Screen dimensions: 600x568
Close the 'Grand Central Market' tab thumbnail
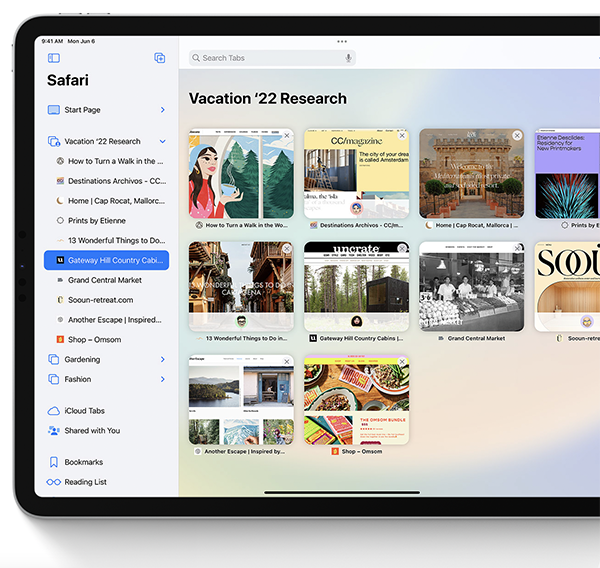pos(517,248)
